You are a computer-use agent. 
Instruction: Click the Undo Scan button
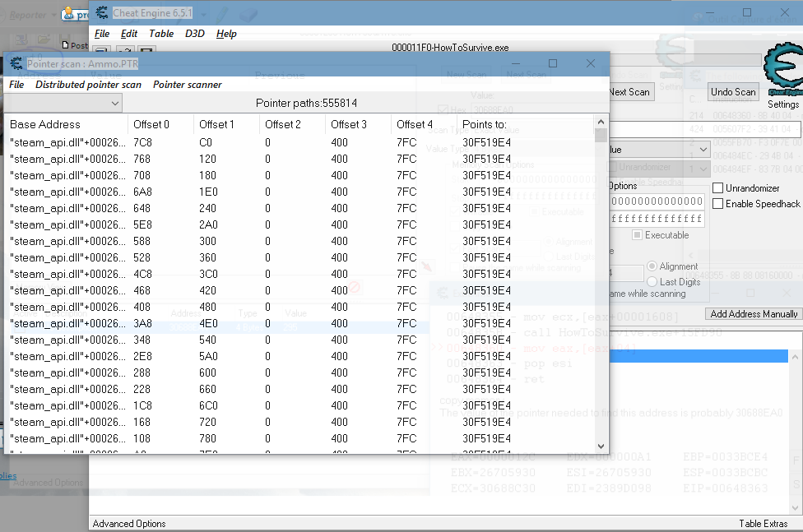[x=732, y=92]
